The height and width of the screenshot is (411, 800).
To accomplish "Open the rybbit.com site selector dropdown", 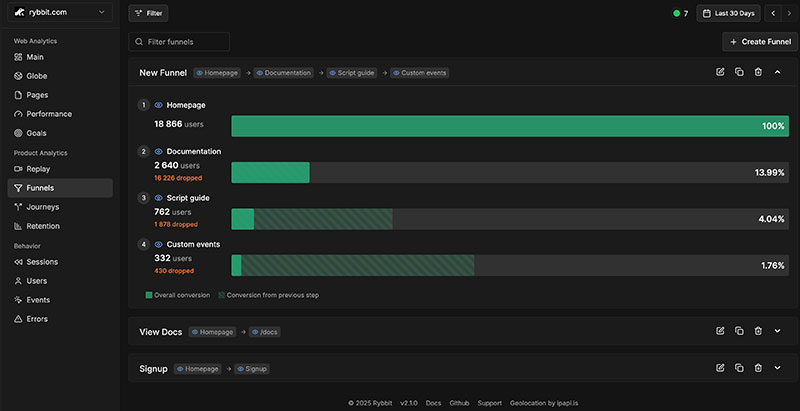I will click(x=60, y=12).
